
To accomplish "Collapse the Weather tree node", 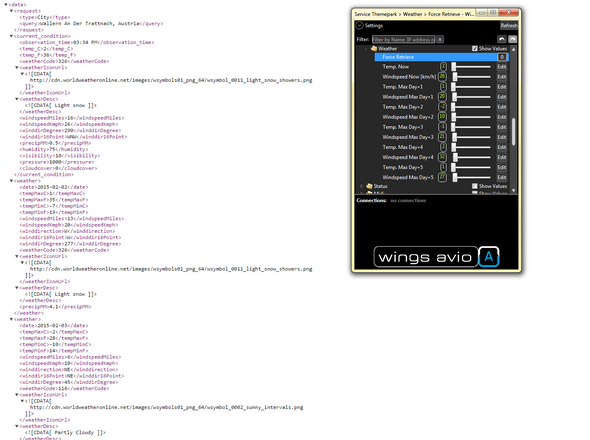I will click(366, 49).
